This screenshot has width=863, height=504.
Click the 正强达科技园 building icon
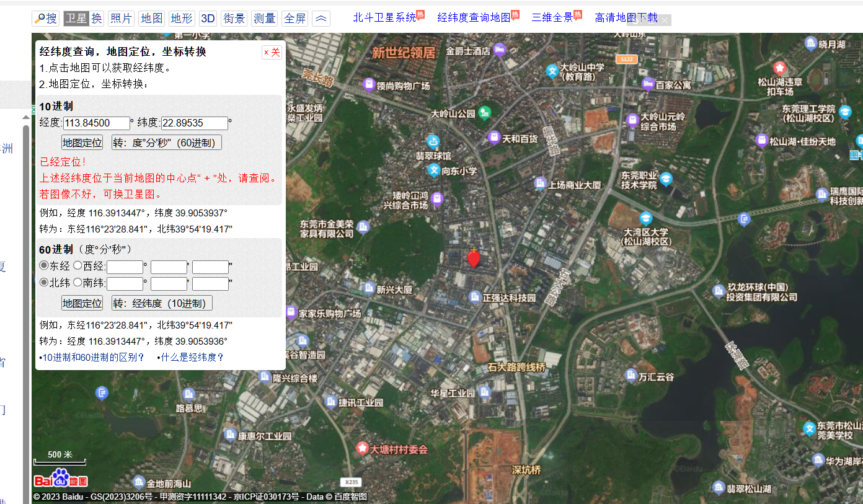pyautogui.click(x=475, y=298)
